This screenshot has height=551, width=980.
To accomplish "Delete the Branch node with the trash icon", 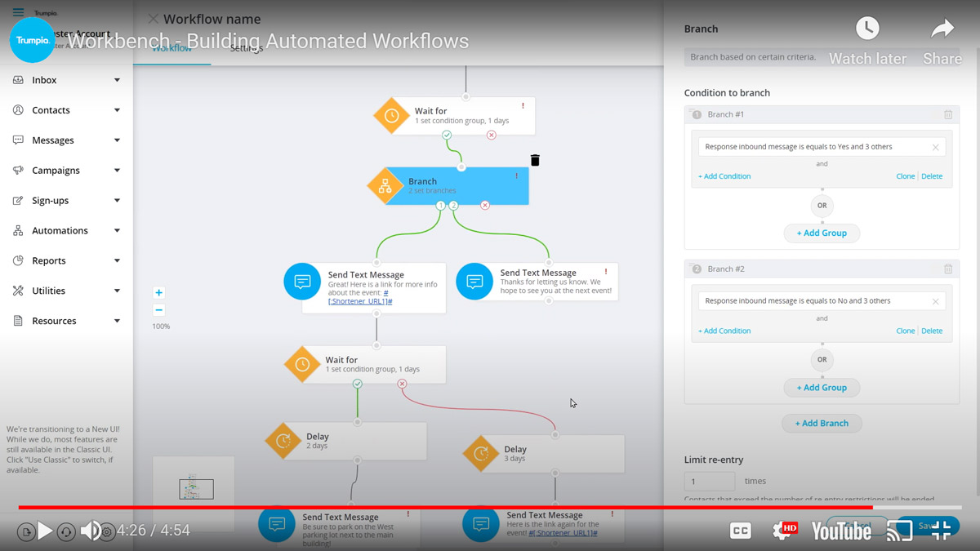I will pos(535,160).
